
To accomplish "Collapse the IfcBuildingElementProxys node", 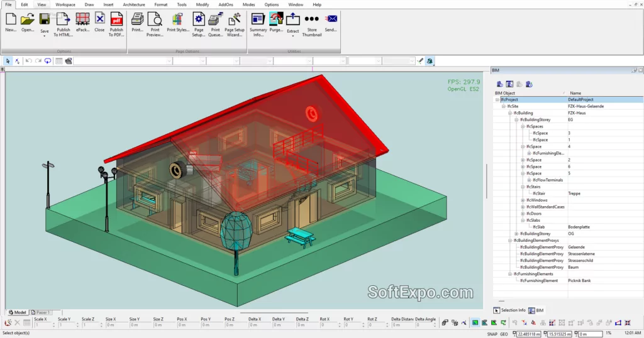I will click(509, 241).
